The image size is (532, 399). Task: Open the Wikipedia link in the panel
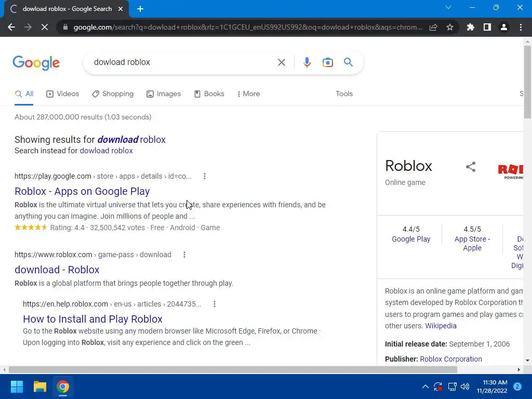441,326
